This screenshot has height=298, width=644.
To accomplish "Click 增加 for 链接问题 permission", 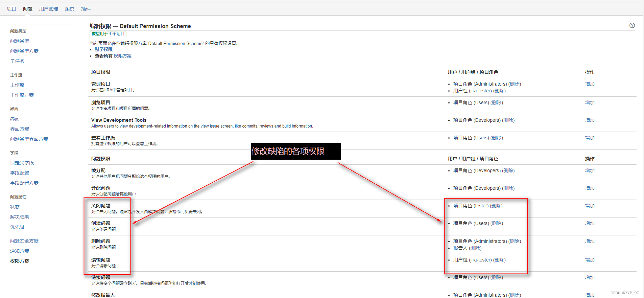I will pyautogui.click(x=590, y=277).
